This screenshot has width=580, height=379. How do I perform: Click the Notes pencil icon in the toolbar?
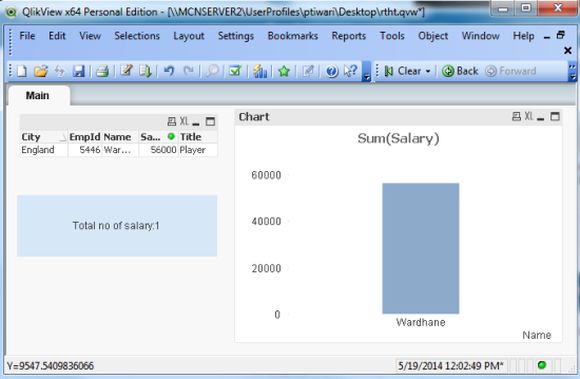(308, 71)
